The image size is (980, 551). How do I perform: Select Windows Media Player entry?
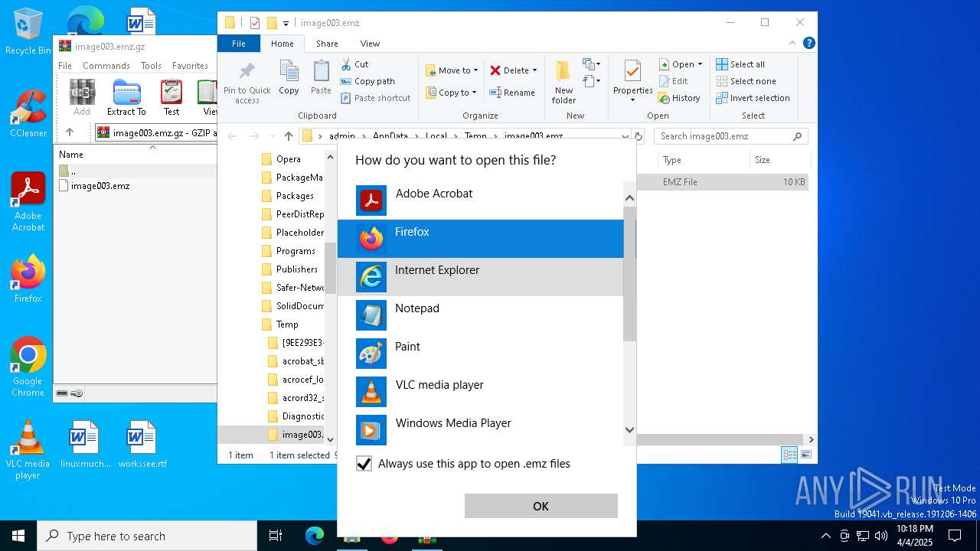480,429
